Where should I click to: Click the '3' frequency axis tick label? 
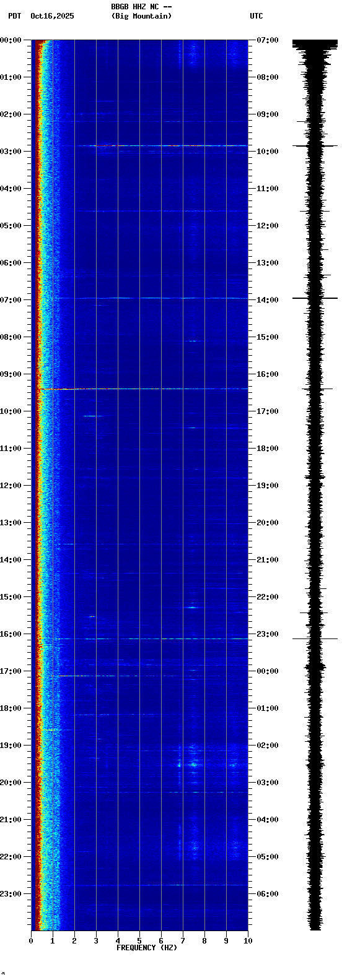tap(96, 941)
